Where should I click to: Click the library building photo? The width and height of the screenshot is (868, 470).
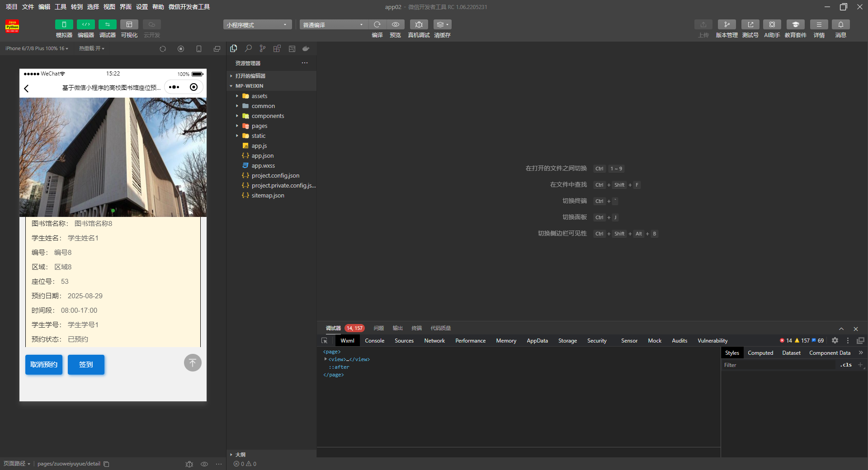coord(113,157)
